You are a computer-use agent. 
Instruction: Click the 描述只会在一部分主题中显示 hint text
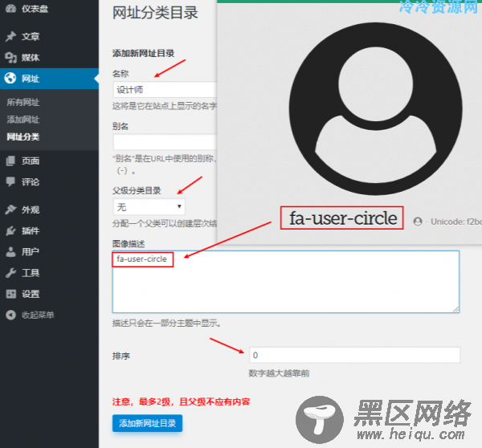pyautogui.click(x=166, y=323)
